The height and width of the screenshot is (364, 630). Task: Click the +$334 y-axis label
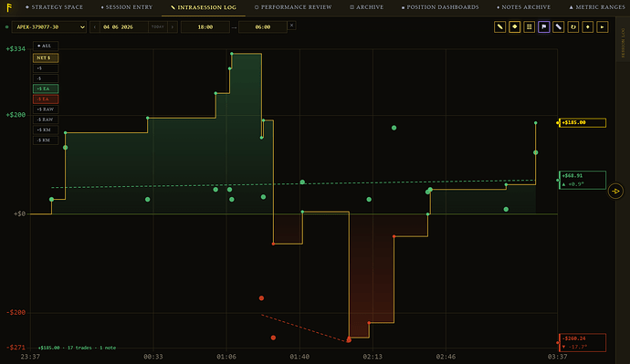click(x=16, y=49)
